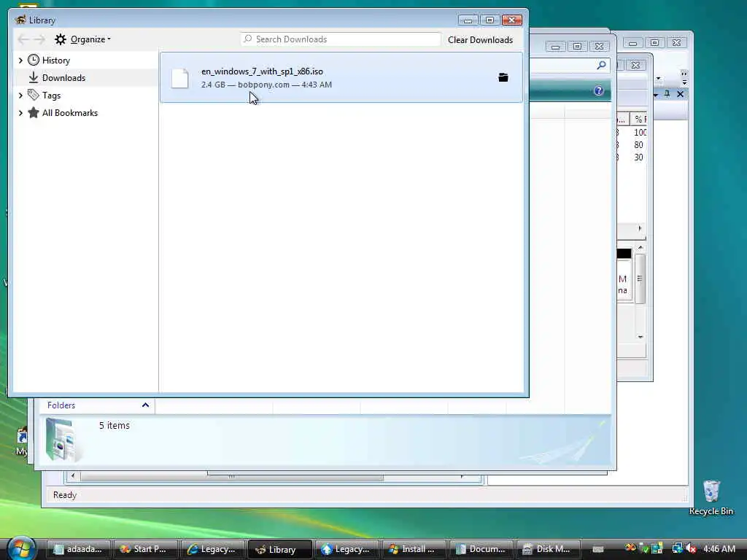Click the All Bookmarks star icon
Image resolution: width=747 pixels, height=560 pixels.
point(34,113)
